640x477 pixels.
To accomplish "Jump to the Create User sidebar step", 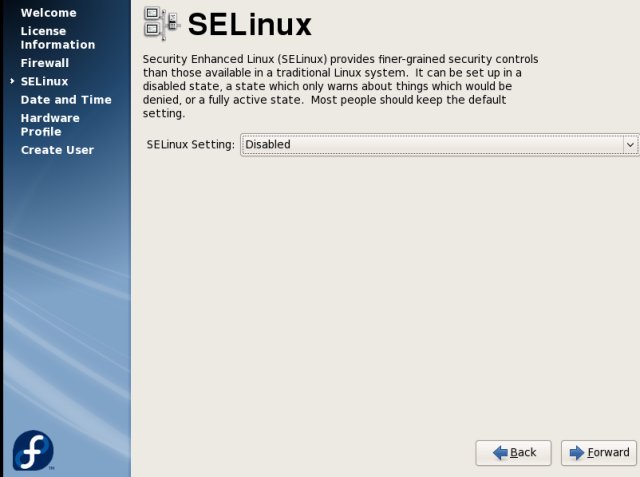I will pos(57,150).
